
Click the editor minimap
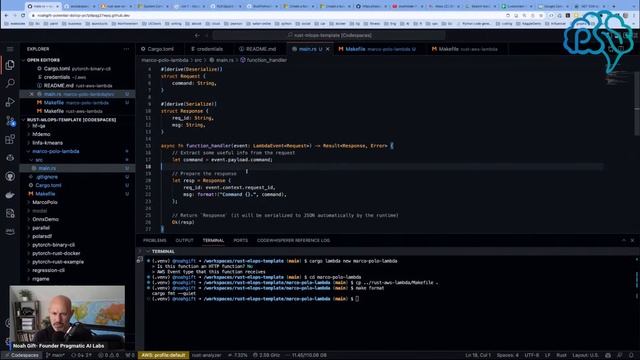(618, 78)
